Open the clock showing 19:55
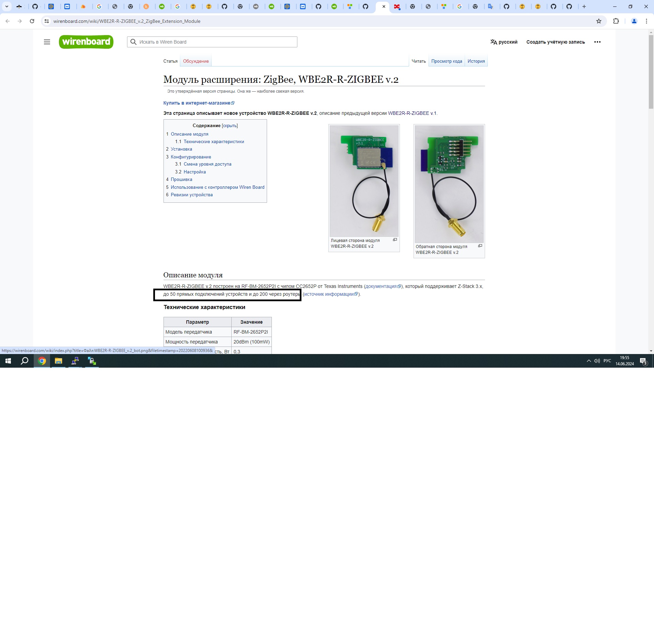This screenshot has width=654, height=644. tap(625, 361)
